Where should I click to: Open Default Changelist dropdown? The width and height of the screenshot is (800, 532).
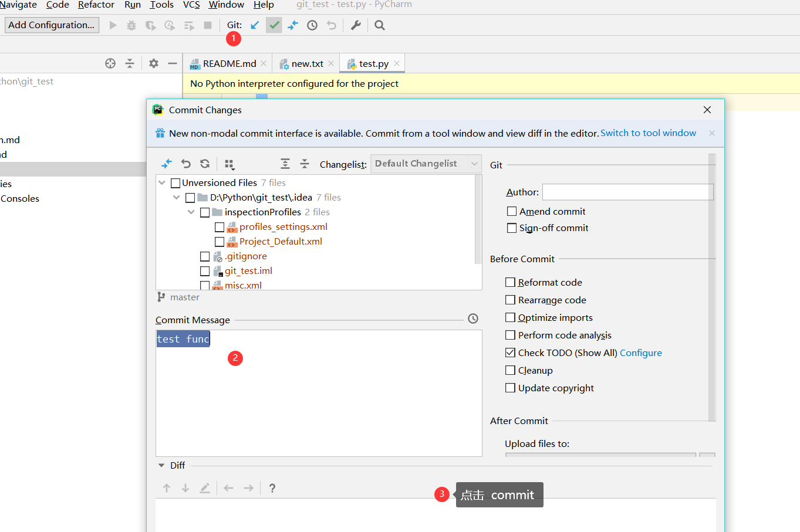[426, 164]
